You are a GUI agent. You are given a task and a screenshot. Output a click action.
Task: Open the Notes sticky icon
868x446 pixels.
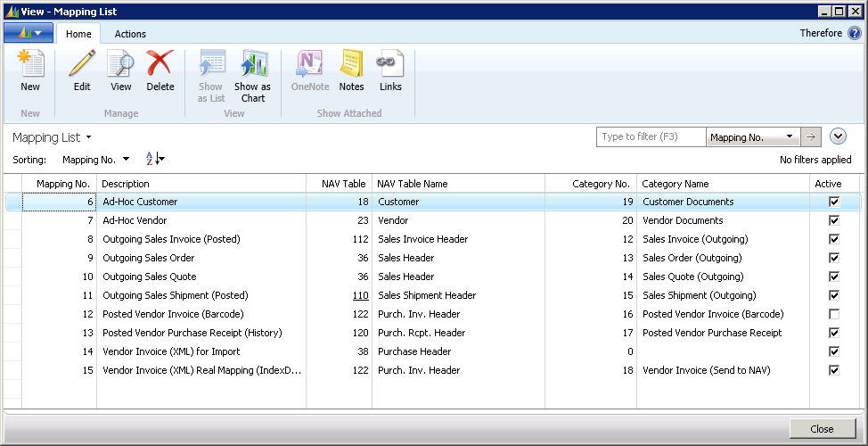[x=351, y=65]
